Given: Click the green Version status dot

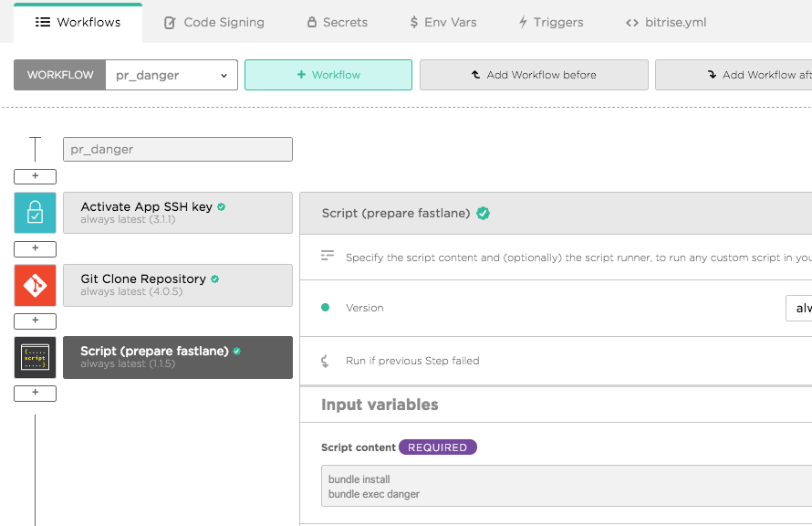Looking at the screenshot, I should click(325, 308).
